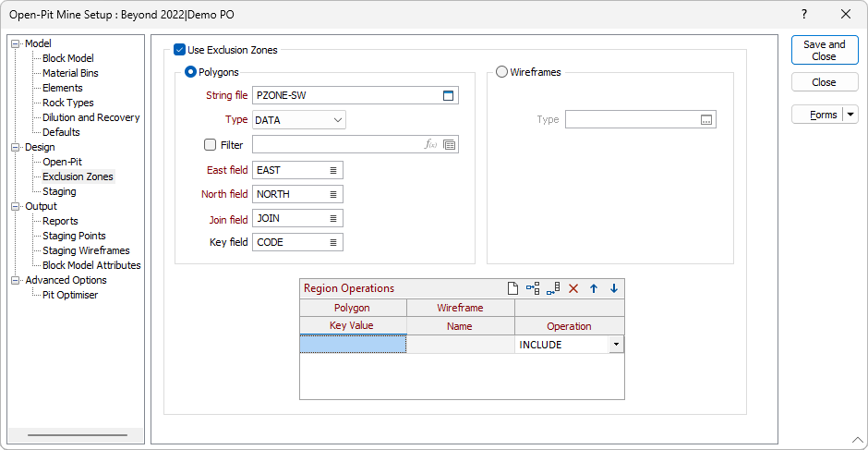Screen dimensions: 868x450
Task: Click the red delete row icon
Action: coord(573,288)
